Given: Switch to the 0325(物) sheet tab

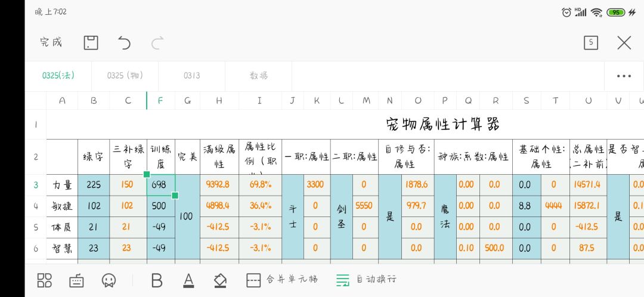Looking at the screenshot, I should click(x=125, y=76).
